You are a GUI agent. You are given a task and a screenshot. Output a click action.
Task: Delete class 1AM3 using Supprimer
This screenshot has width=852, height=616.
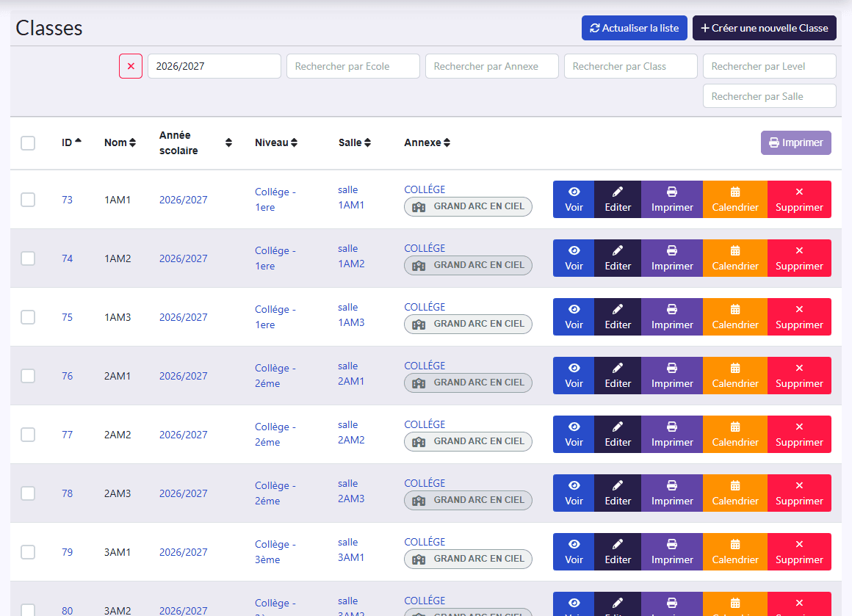coord(799,316)
